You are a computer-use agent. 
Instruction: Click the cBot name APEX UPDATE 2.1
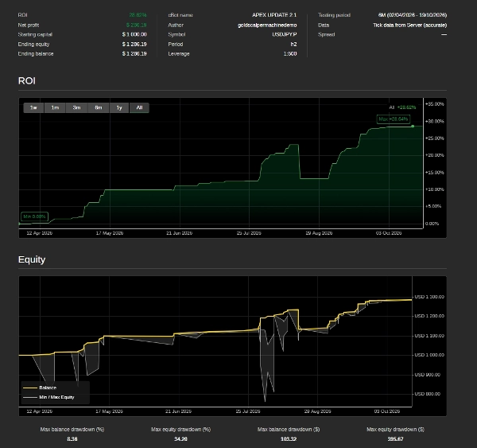[x=274, y=15]
